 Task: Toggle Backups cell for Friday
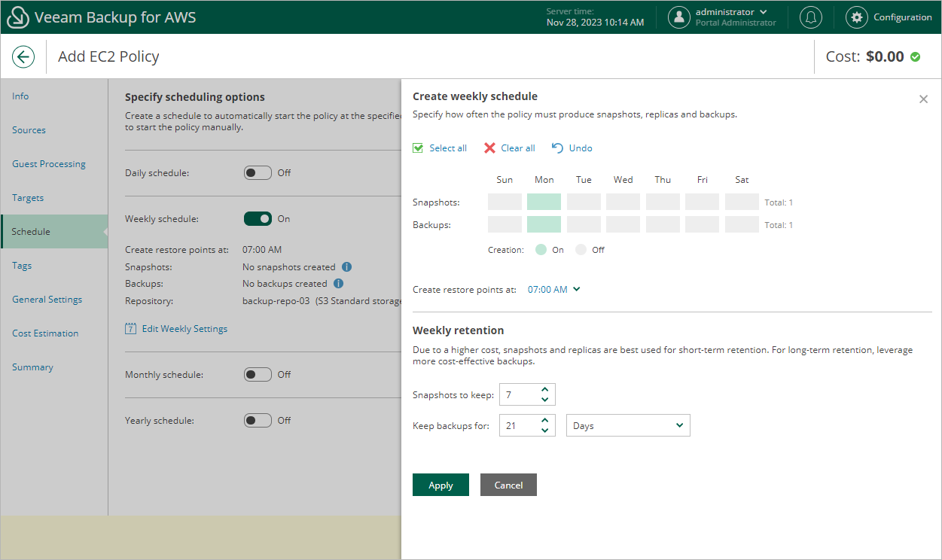(702, 224)
